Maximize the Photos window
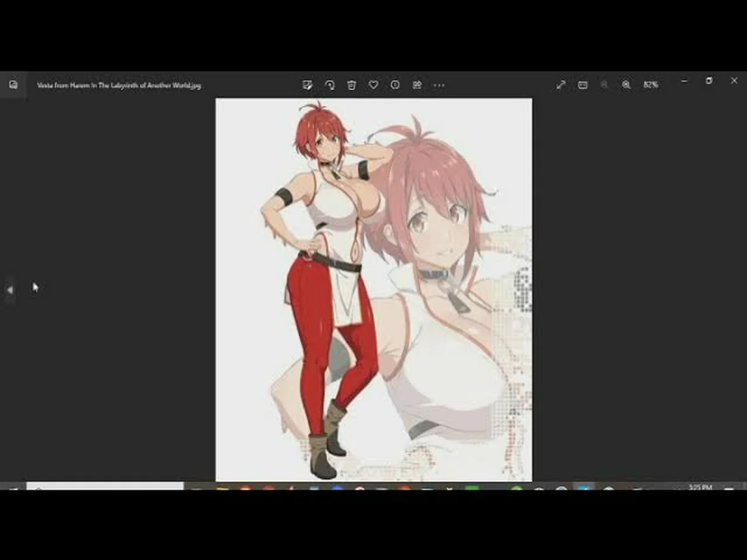 (x=709, y=81)
